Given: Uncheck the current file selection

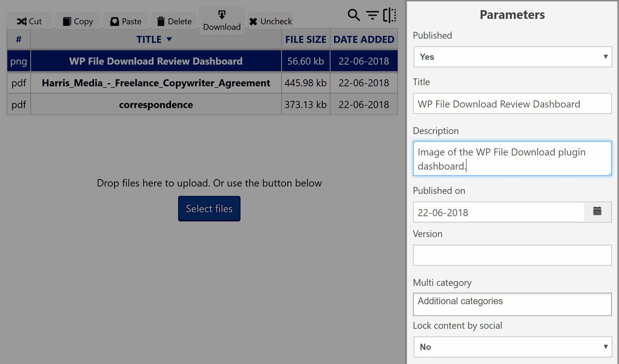Looking at the screenshot, I should pyautogui.click(x=270, y=21).
